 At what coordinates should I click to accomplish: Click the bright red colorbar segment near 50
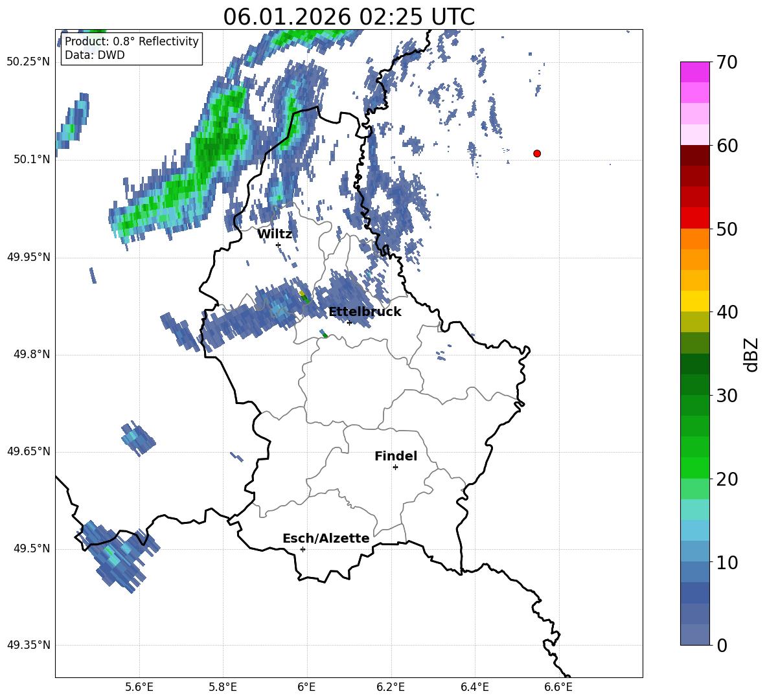(694, 218)
